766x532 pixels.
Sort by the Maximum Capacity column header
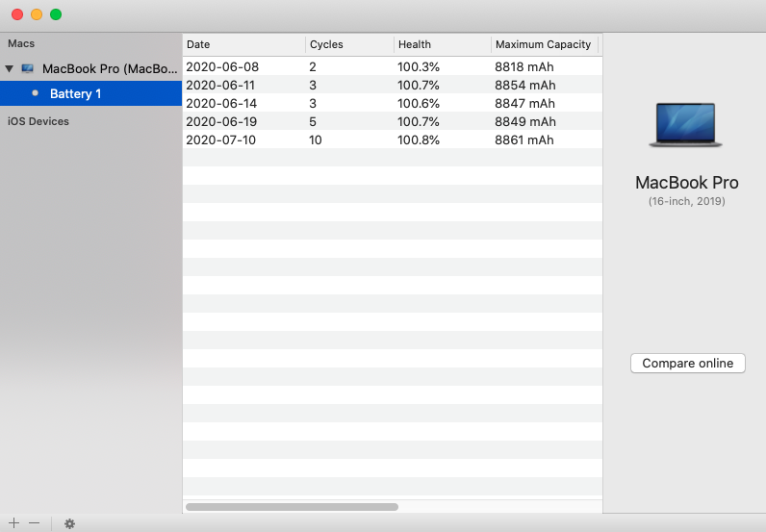[545, 44]
